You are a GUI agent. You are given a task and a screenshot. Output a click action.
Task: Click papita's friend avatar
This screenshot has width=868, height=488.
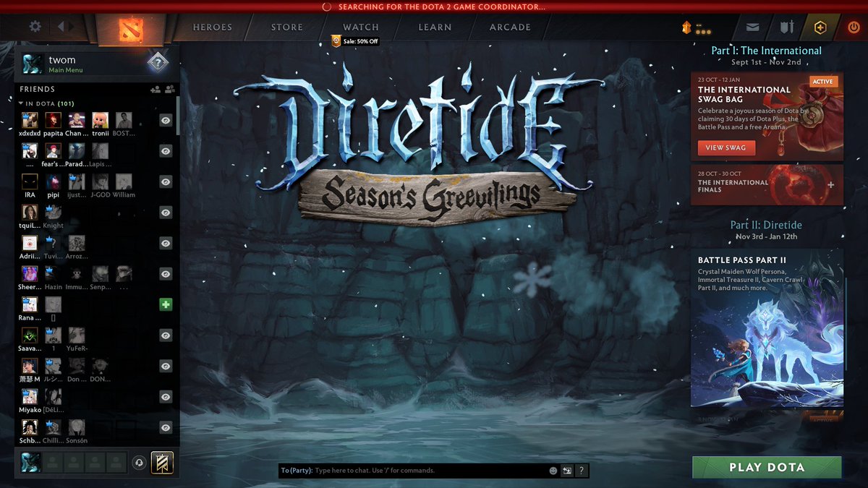[x=53, y=120]
